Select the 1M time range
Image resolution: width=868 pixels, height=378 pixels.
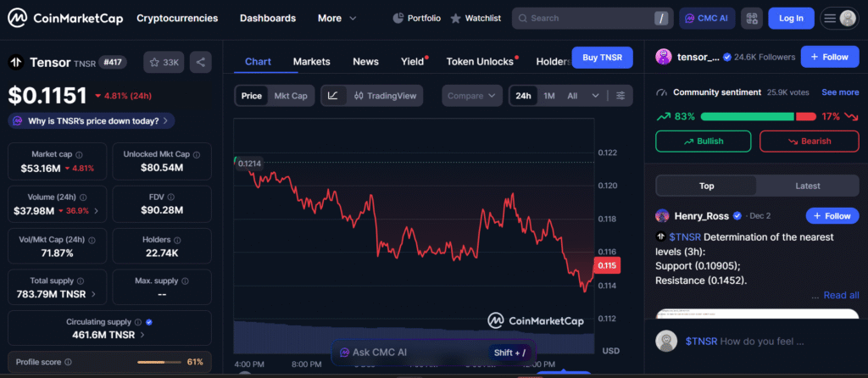click(x=549, y=96)
